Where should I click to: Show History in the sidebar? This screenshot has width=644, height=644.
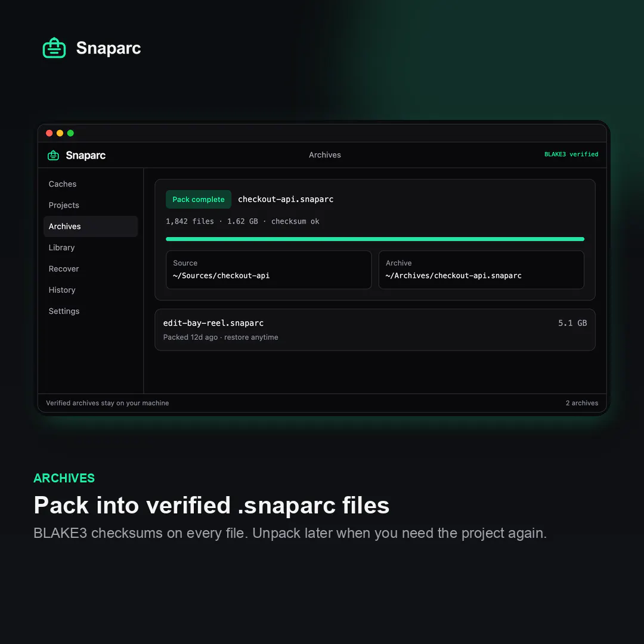[91, 290]
